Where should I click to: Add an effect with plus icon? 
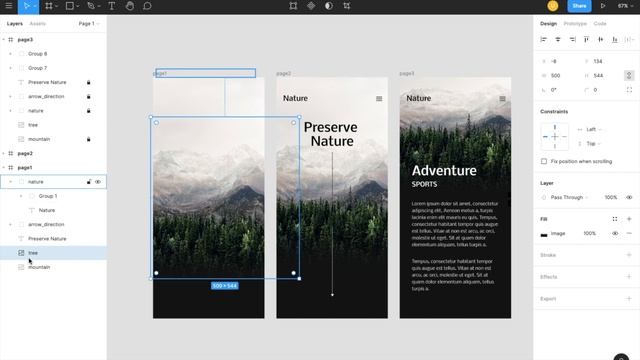click(629, 277)
